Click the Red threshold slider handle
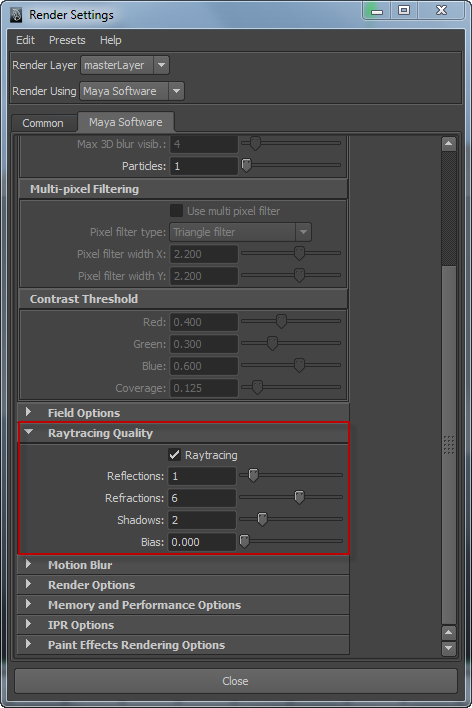Viewport: 472px width, 708px height. [x=281, y=321]
